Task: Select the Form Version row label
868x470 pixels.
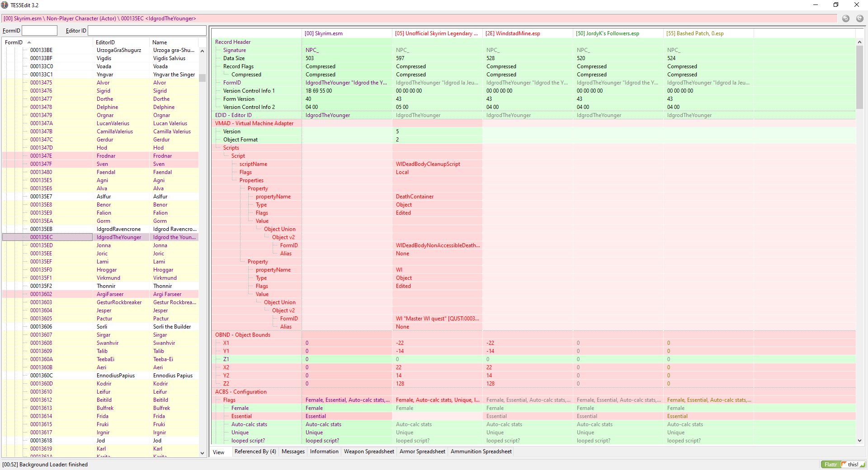Action: coord(239,99)
